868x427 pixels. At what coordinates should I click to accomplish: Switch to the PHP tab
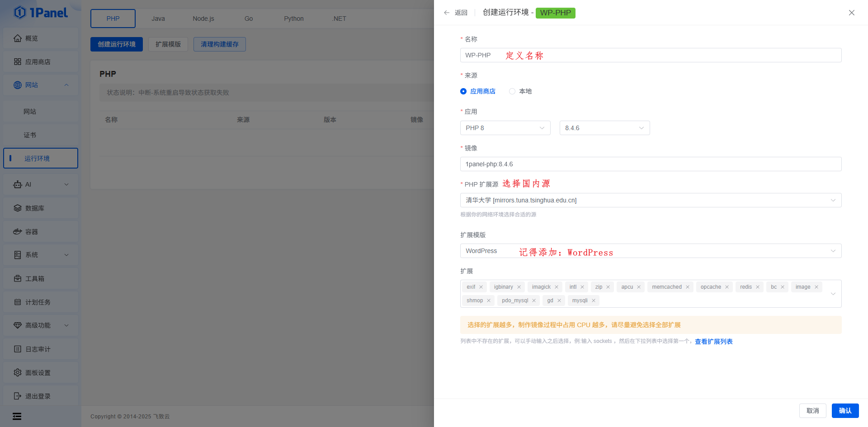[x=113, y=19]
